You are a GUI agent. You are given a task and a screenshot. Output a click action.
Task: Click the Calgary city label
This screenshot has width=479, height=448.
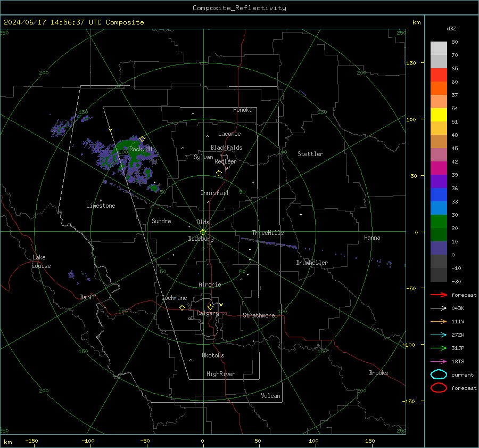pos(208,313)
